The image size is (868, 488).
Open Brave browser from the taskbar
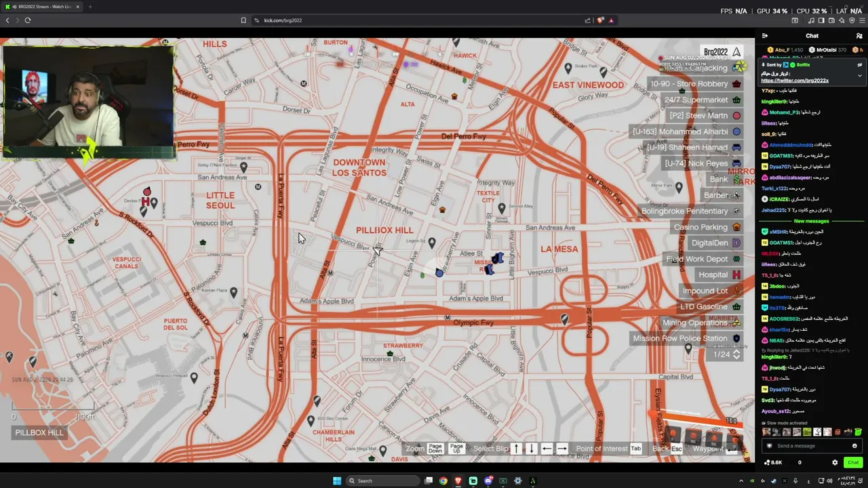458,481
